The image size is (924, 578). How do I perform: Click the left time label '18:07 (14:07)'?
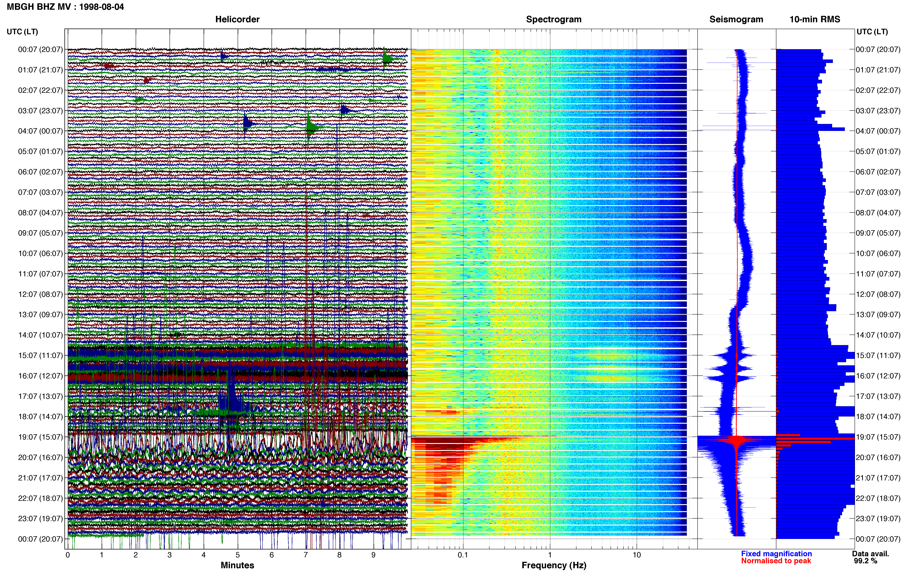(x=41, y=416)
